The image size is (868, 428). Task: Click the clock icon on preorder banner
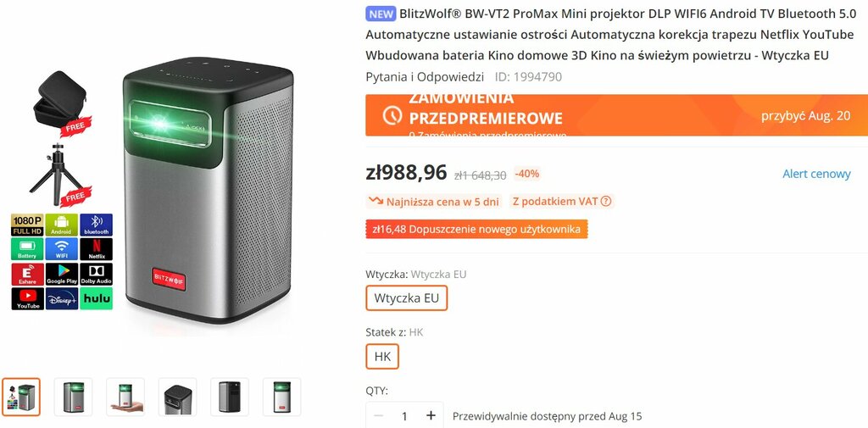click(x=392, y=115)
